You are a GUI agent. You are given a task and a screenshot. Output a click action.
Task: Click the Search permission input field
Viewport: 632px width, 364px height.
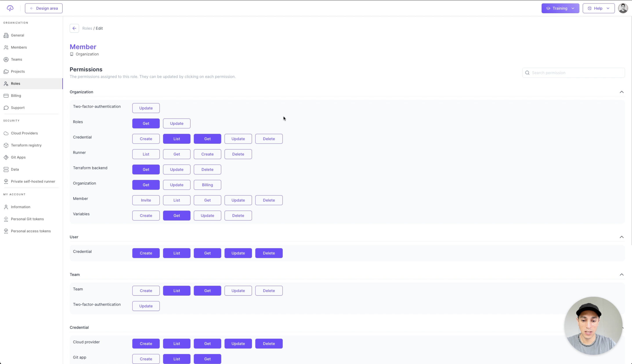(x=573, y=73)
